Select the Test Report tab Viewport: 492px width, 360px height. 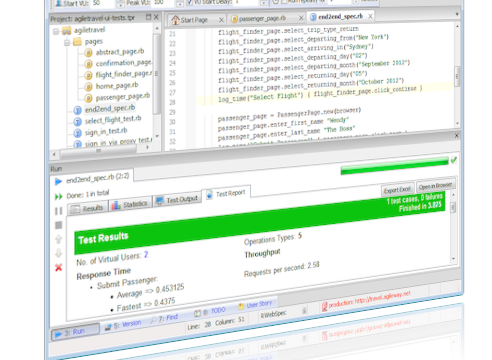click(227, 194)
